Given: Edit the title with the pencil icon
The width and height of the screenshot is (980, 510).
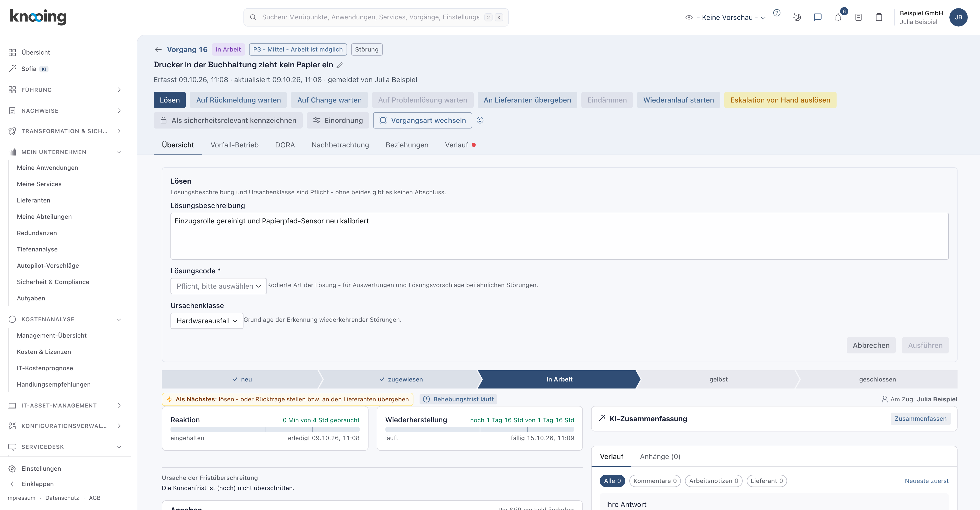Looking at the screenshot, I should coord(340,65).
